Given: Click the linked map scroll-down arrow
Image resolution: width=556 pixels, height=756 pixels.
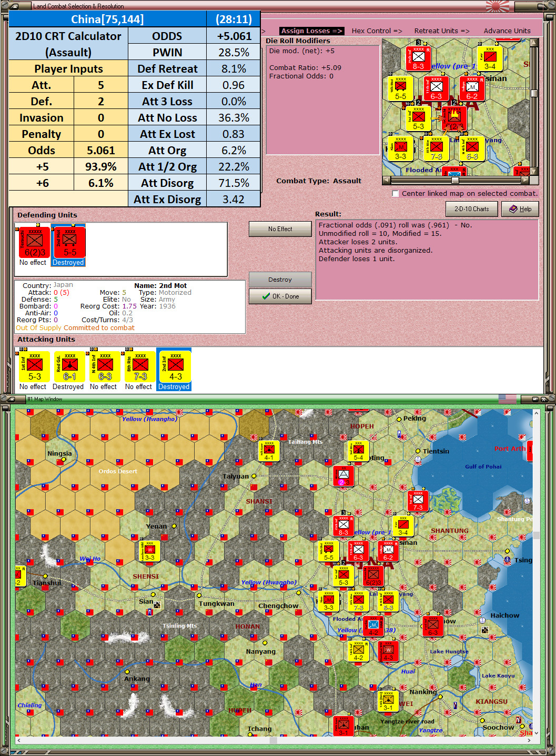Looking at the screenshot, I should (x=534, y=172).
